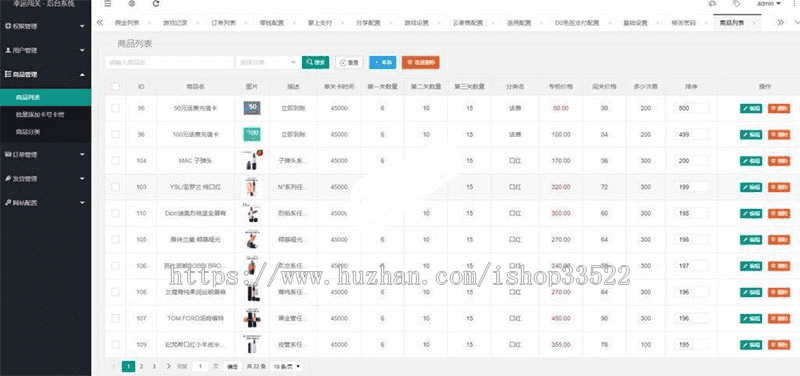800x376 pixels.
Task: Open the admin user dropdown
Action: tap(768, 4)
